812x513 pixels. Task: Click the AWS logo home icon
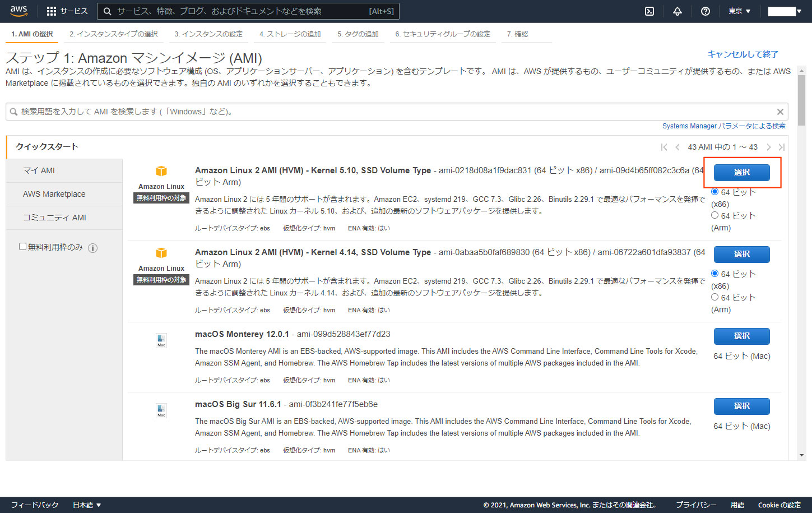(x=18, y=11)
